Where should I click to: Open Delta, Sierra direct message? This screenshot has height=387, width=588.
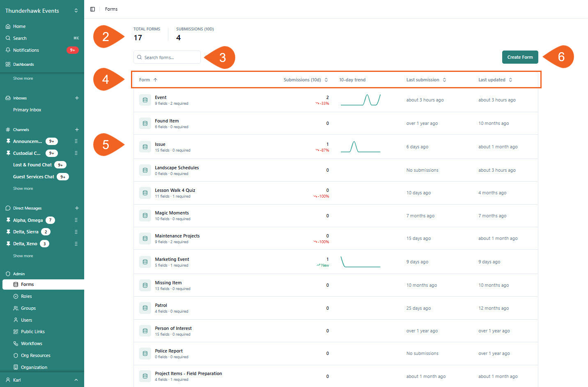point(25,232)
